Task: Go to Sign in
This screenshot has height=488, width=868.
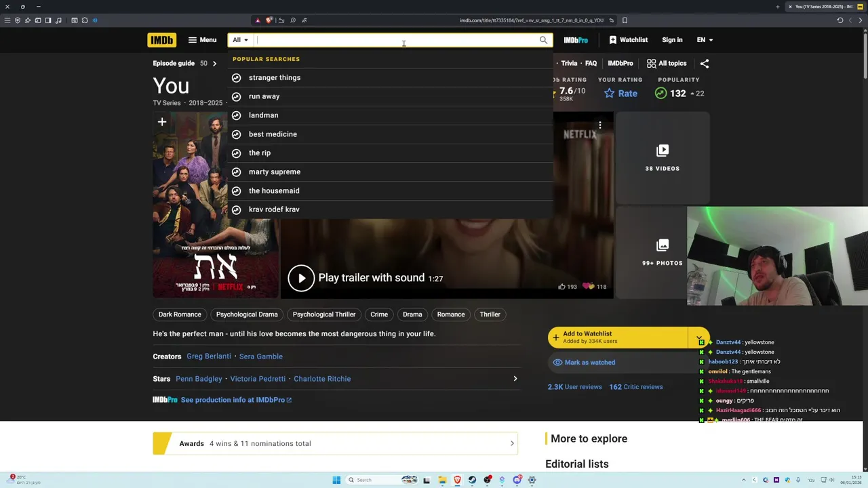Action: pos(672,40)
